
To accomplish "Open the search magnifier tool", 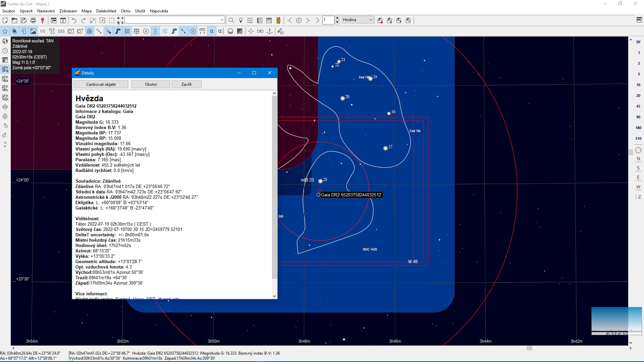I will click(x=231, y=20).
